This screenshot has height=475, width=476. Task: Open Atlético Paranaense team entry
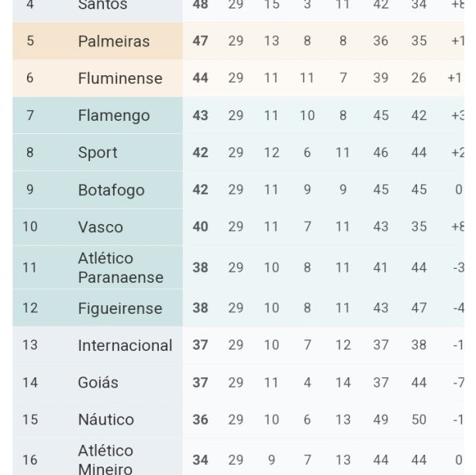120,267
